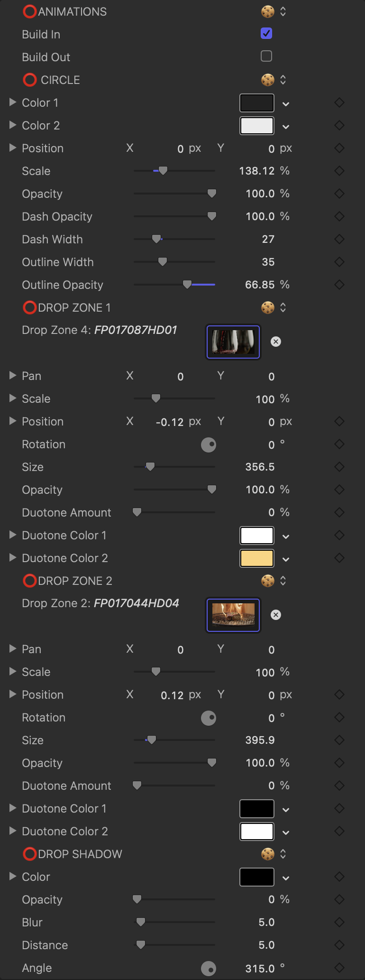This screenshot has height=980, width=365.
Task: Expand the Color 1 disclosure triangle
Action: [x=13, y=102]
